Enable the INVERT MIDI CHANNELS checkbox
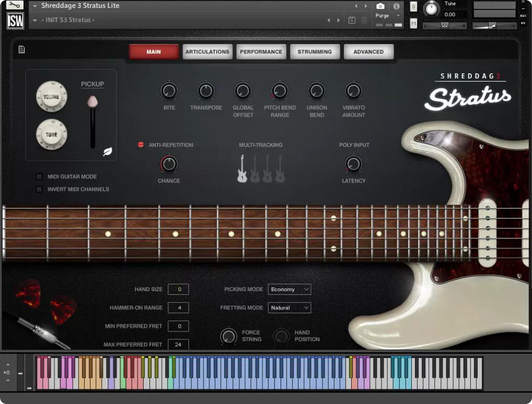This screenshot has height=404, width=532. (x=39, y=189)
